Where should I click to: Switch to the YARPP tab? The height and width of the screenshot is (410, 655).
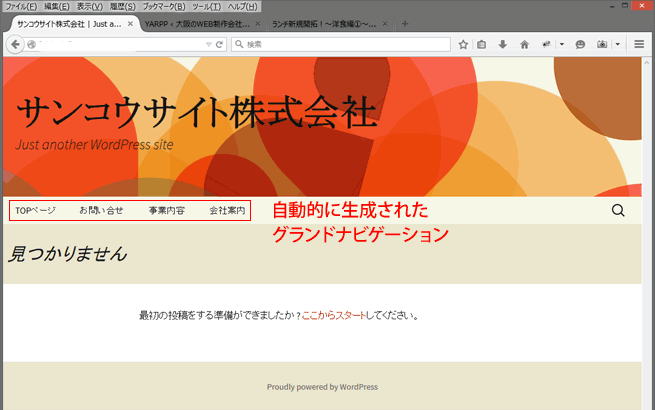197,24
